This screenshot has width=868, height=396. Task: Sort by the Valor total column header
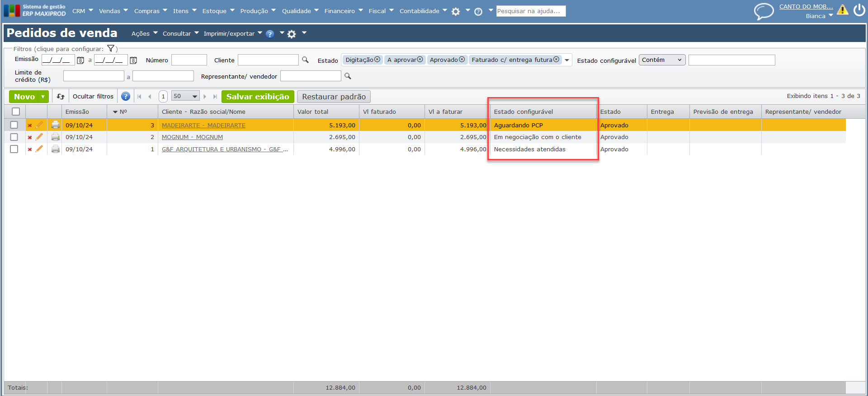313,112
